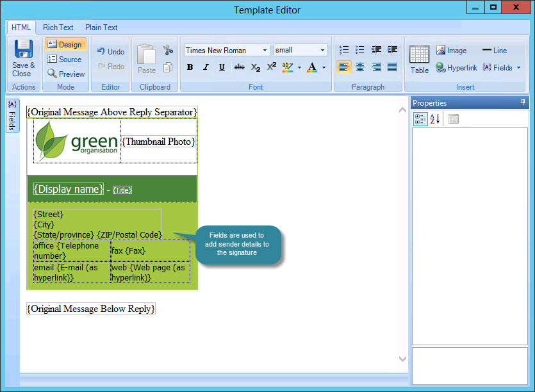Insert a Table from the ribbon

(420, 60)
